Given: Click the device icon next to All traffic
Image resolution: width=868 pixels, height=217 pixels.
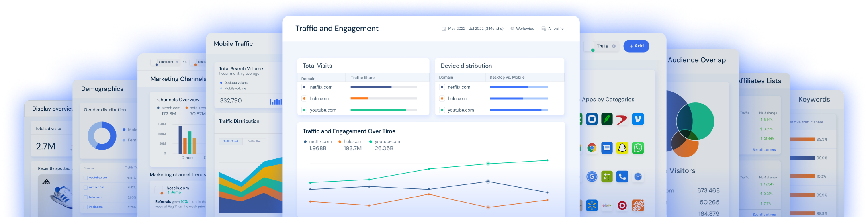Looking at the screenshot, I should coord(544,29).
